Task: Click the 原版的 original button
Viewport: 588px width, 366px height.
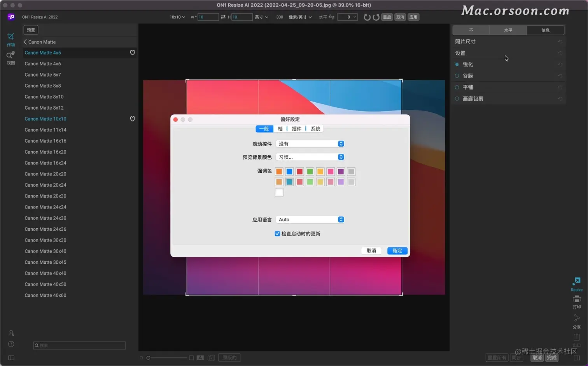Action: [x=229, y=358]
